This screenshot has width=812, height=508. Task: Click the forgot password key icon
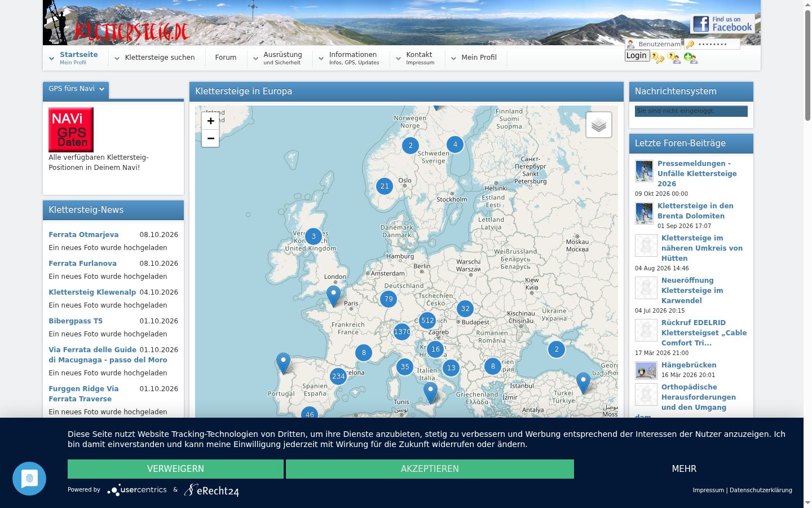(x=657, y=58)
